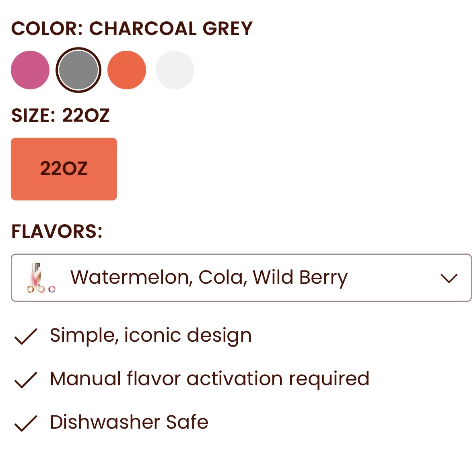The width and height of the screenshot is (476, 454).
Task: Click checkmark beside Simple, iconic design
Action: coord(26,336)
